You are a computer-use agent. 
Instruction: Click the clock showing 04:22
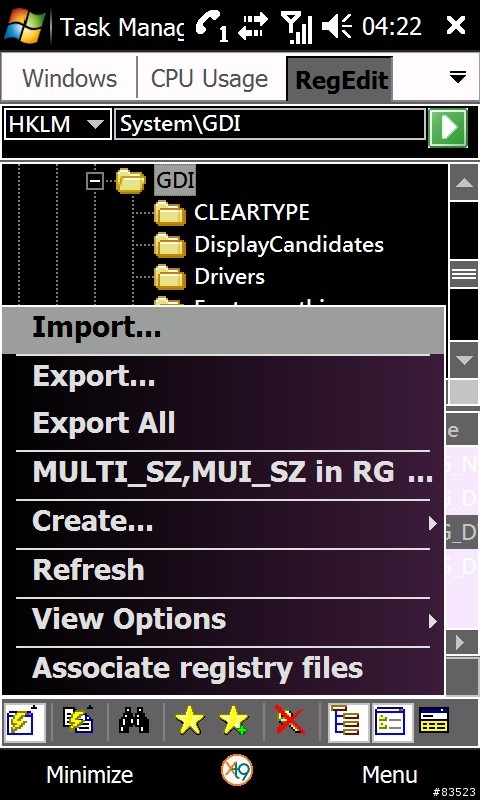(392, 26)
